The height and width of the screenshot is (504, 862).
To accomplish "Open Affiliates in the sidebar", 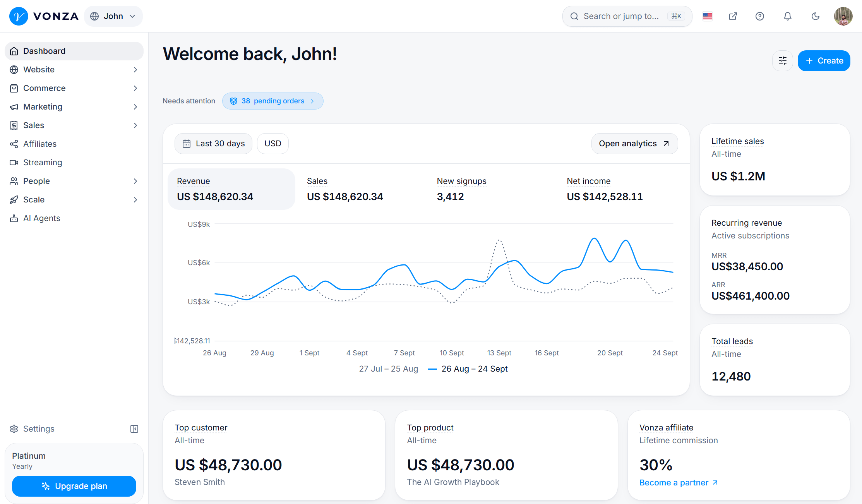I will (74, 144).
